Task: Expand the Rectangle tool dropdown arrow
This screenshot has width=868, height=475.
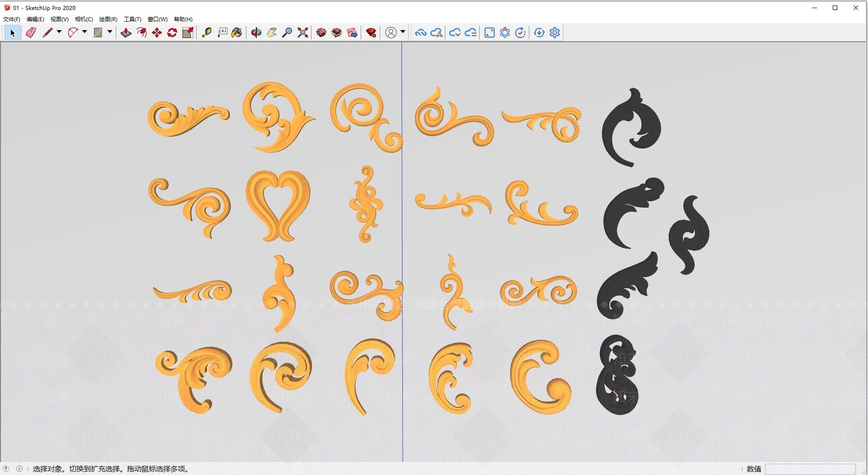Action: point(110,32)
